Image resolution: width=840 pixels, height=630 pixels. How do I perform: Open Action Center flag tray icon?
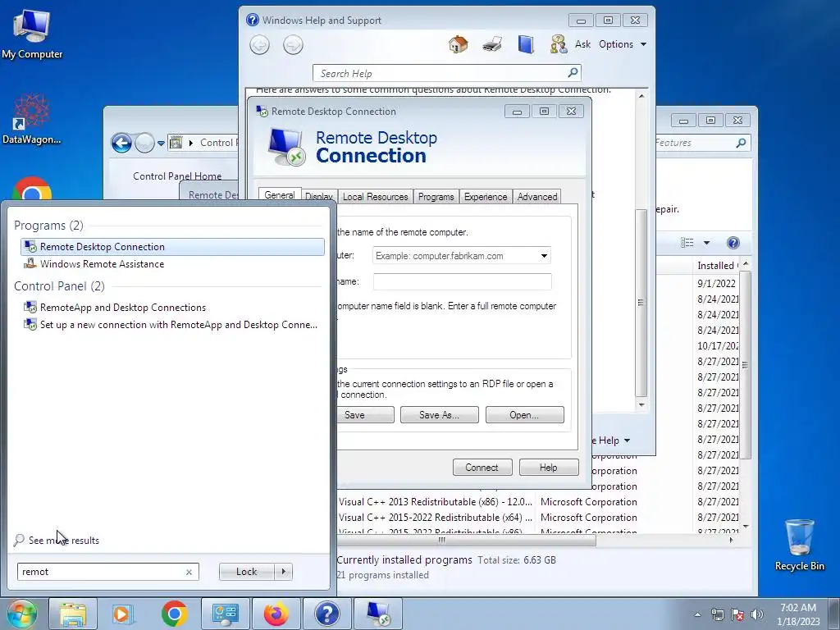click(737, 614)
